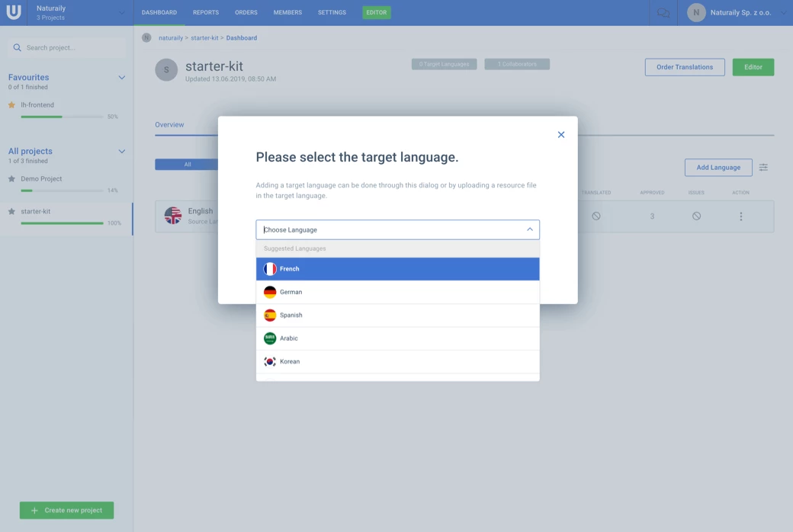Image resolution: width=793 pixels, height=532 pixels.
Task: Focus the Search project input field
Action: point(67,47)
